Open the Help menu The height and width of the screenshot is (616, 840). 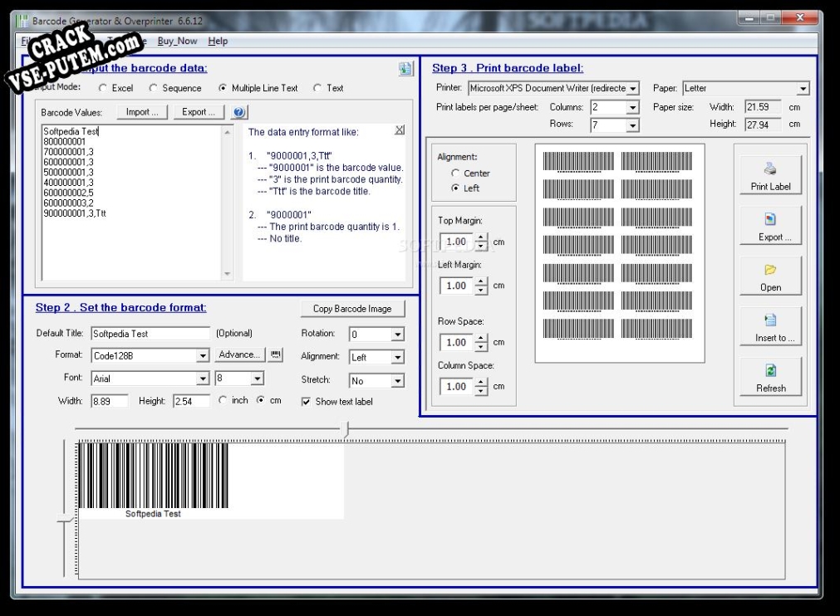218,40
